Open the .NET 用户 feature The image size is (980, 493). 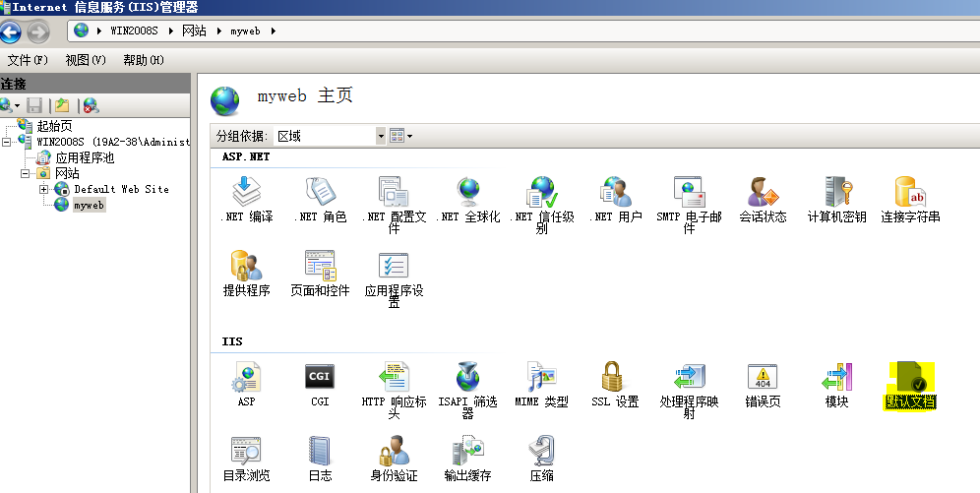(616, 200)
